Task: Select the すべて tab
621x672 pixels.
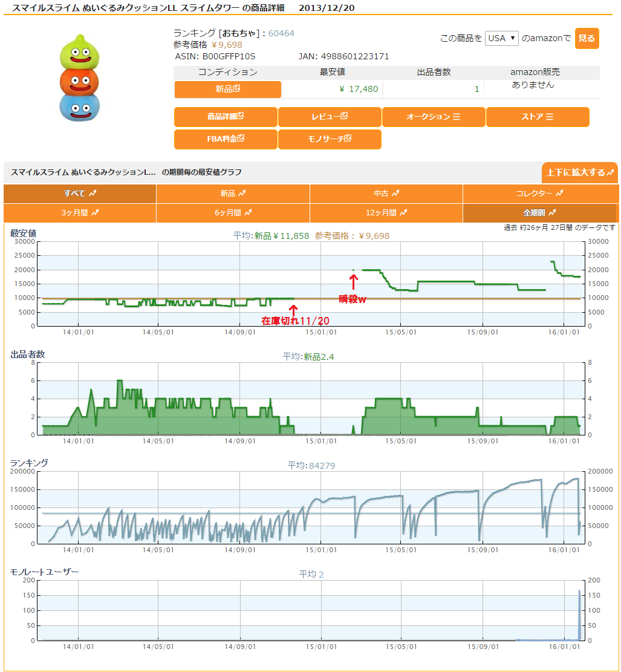Action: click(80, 194)
